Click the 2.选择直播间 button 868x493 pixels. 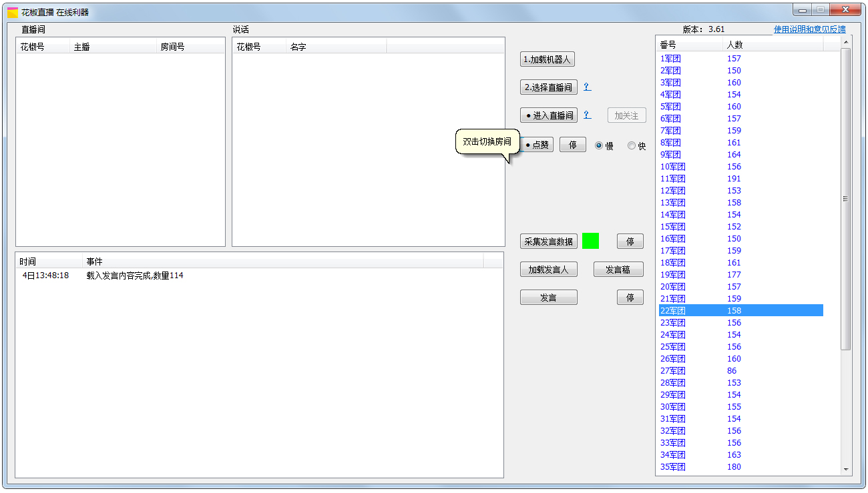(x=548, y=87)
